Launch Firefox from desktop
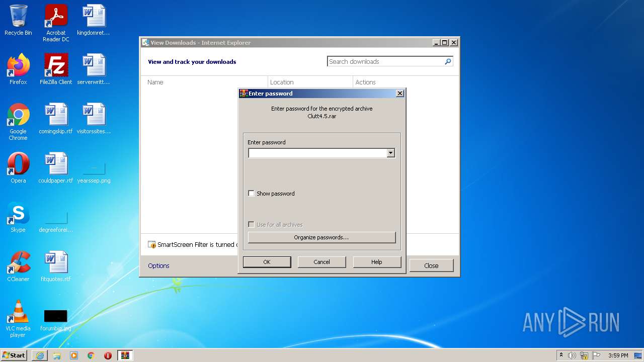 pos(18,69)
